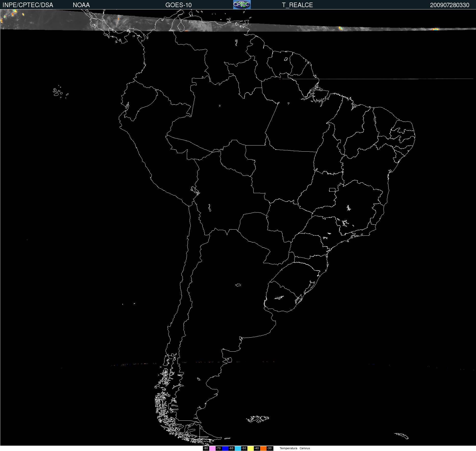The height and width of the screenshot is (451, 476).
Task: Click the -50 legend value
Action: point(244,448)
